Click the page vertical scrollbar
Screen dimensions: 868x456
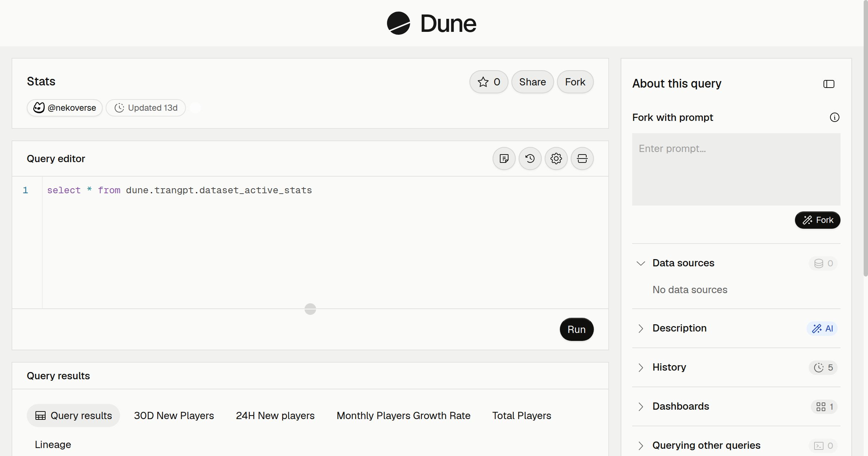click(x=865, y=138)
